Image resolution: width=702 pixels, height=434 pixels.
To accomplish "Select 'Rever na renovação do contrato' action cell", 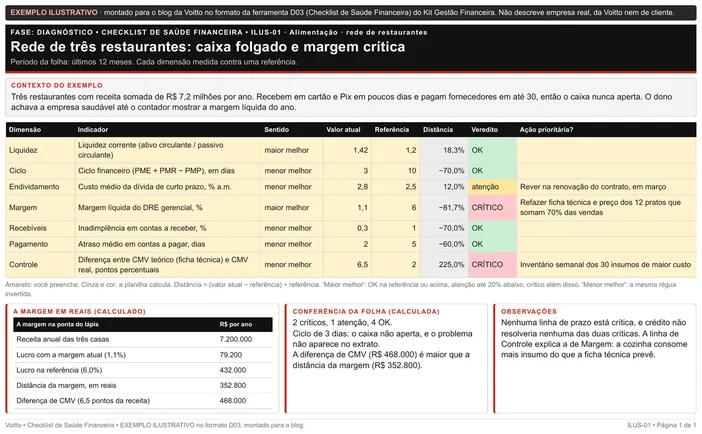I will [x=607, y=187].
